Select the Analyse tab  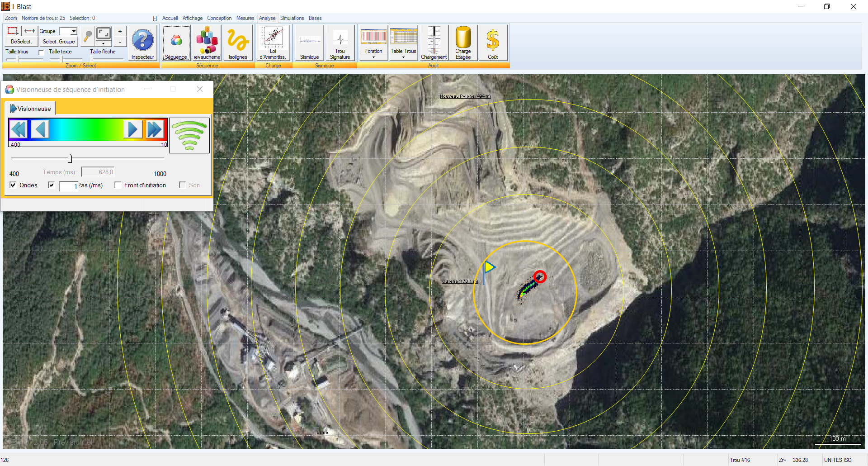267,18
